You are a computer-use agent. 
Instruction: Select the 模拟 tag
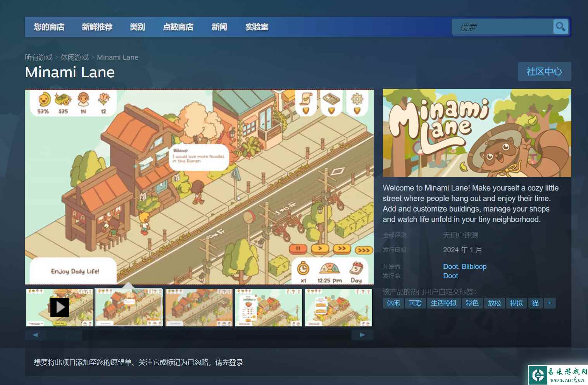(516, 303)
